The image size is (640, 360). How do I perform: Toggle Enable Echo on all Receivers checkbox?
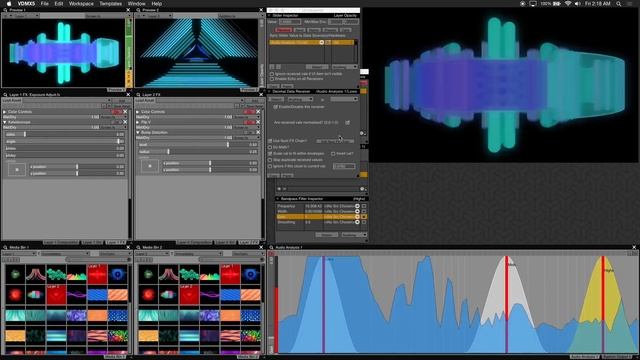coord(271,79)
